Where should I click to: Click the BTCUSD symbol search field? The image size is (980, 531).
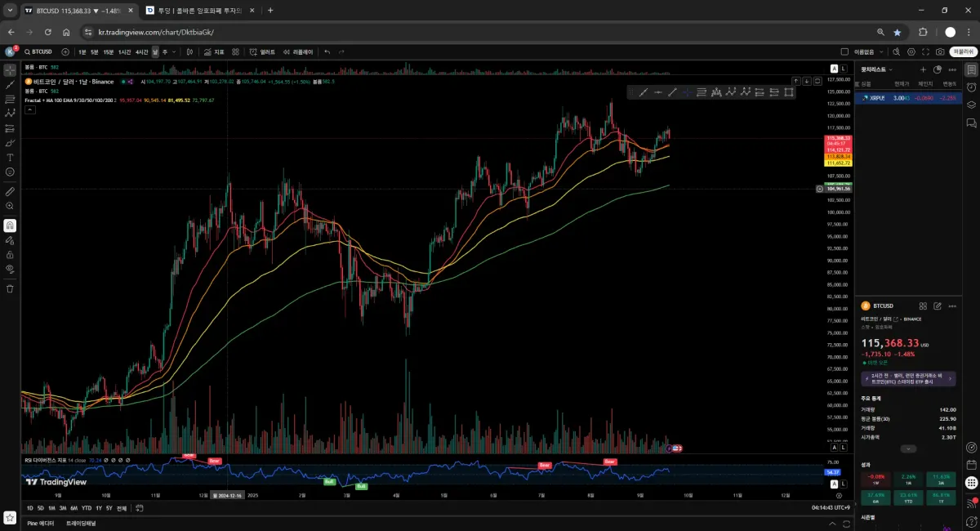coord(38,51)
